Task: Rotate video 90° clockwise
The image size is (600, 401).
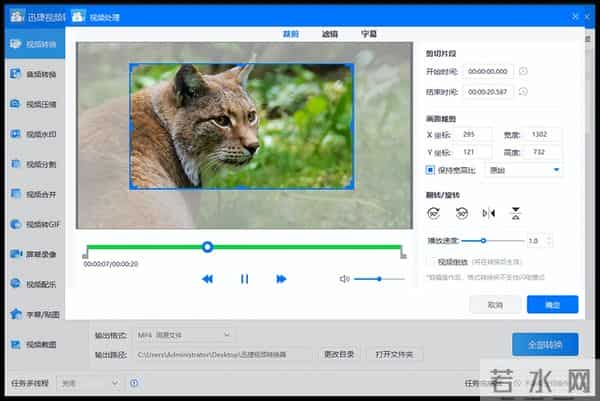Action: coord(434,213)
